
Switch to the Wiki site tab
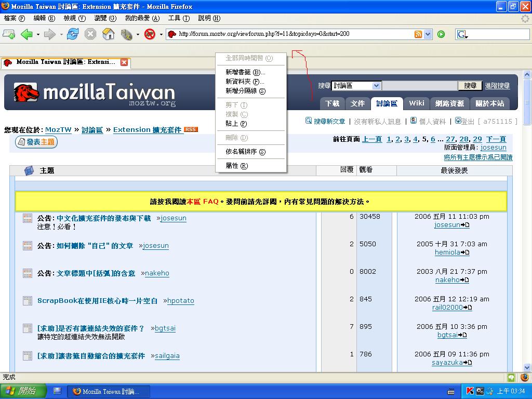tap(416, 103)
